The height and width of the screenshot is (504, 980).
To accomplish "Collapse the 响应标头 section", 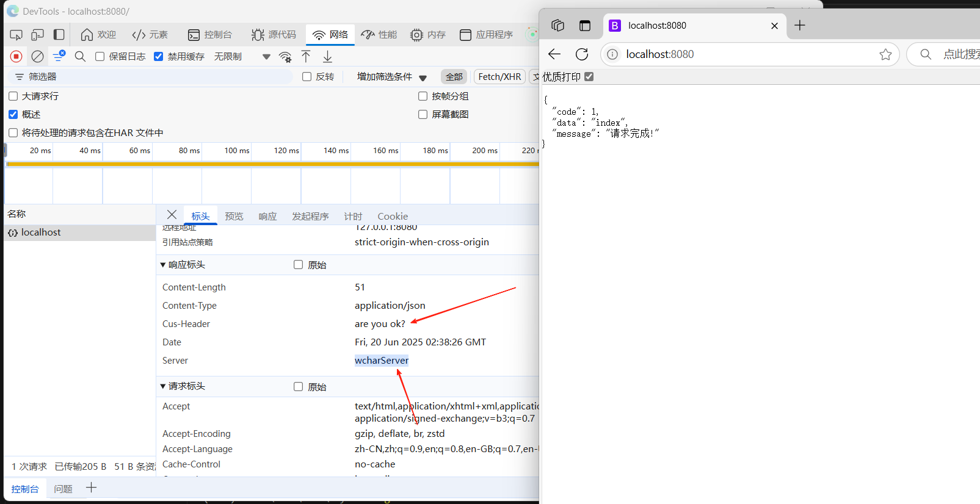I will (163, 265).
